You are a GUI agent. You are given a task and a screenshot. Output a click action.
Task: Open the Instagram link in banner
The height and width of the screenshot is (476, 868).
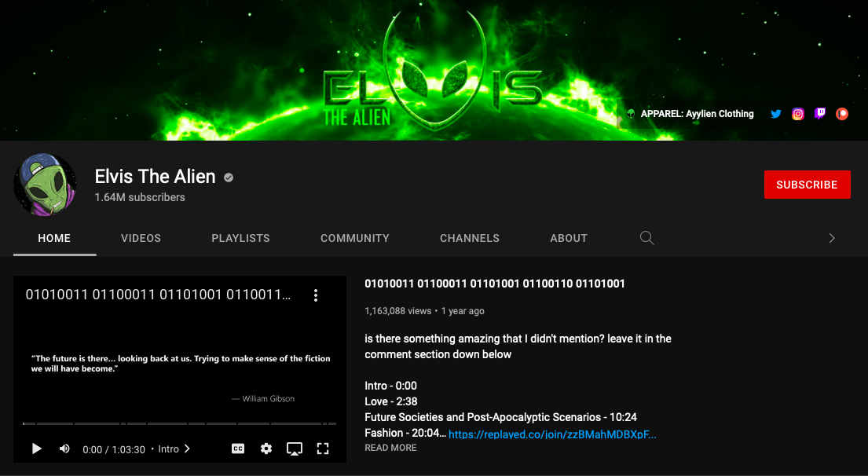tap(798, 114)
